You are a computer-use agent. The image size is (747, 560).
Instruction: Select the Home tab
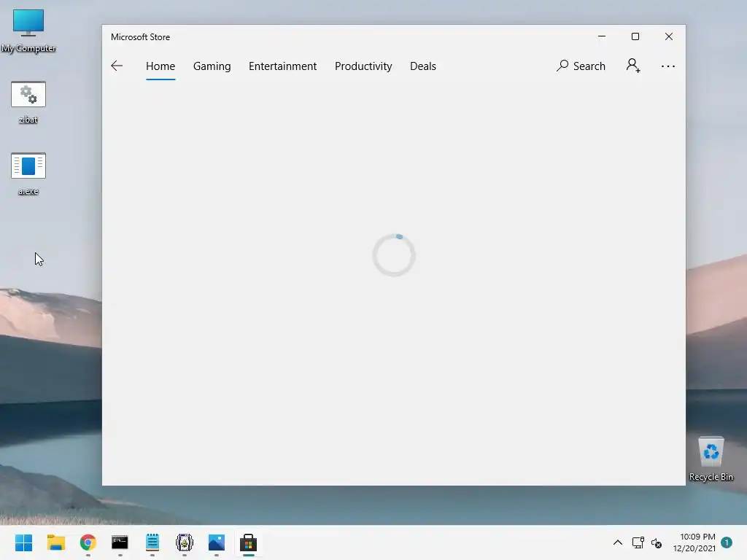click(x=160, y=66)
